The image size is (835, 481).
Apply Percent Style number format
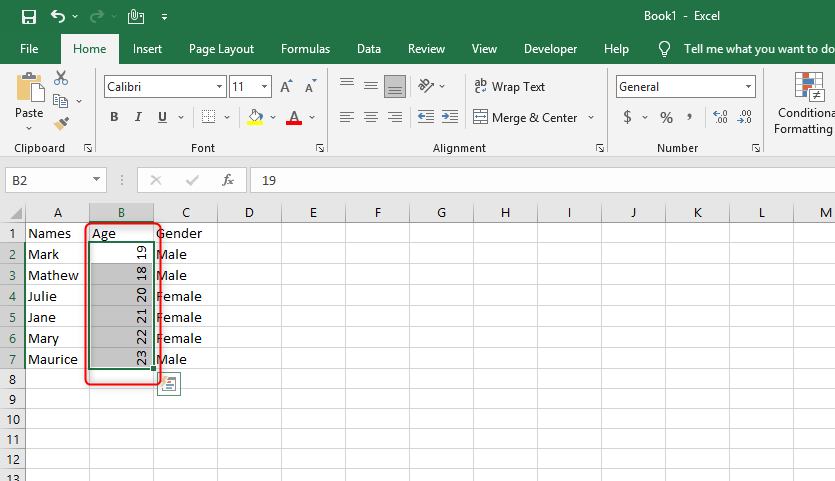[x=666, y=117]
